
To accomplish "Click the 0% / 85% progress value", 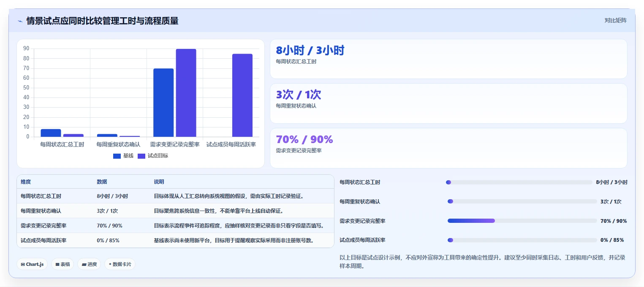I will [x=612, y=240].
